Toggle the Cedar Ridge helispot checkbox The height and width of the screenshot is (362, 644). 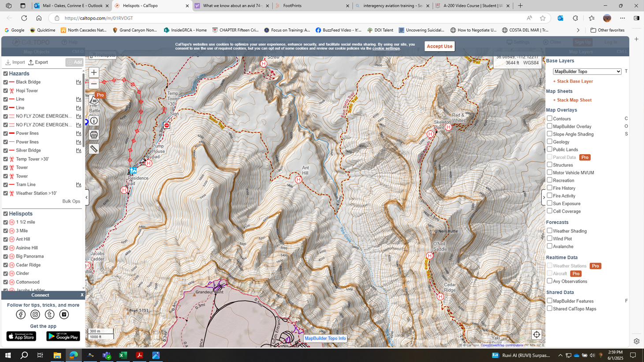6,265
